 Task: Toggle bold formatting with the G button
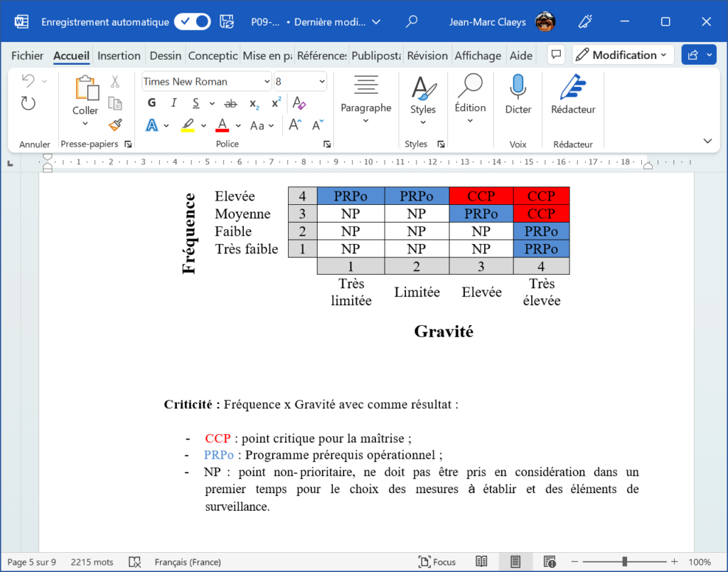[x=152, y=102]
